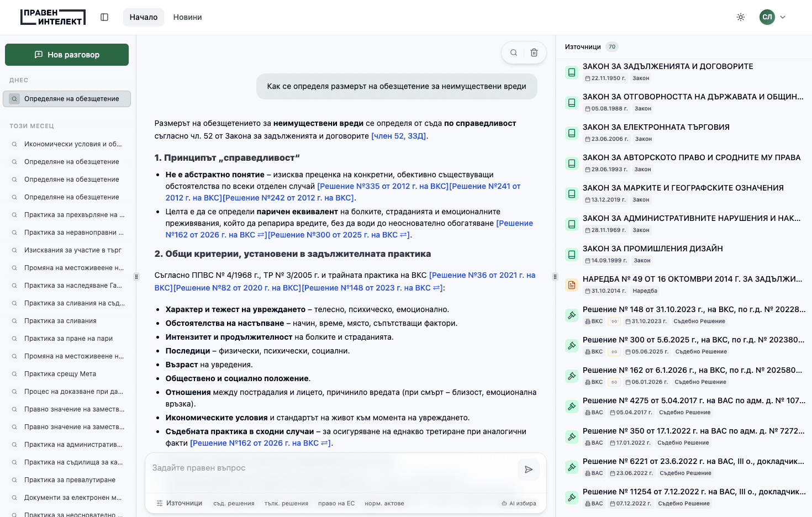Image resolution: width=812 pixels, height=517 pixels.
Task: Open Източници filter in input bar
Action: tap(179, 503)
